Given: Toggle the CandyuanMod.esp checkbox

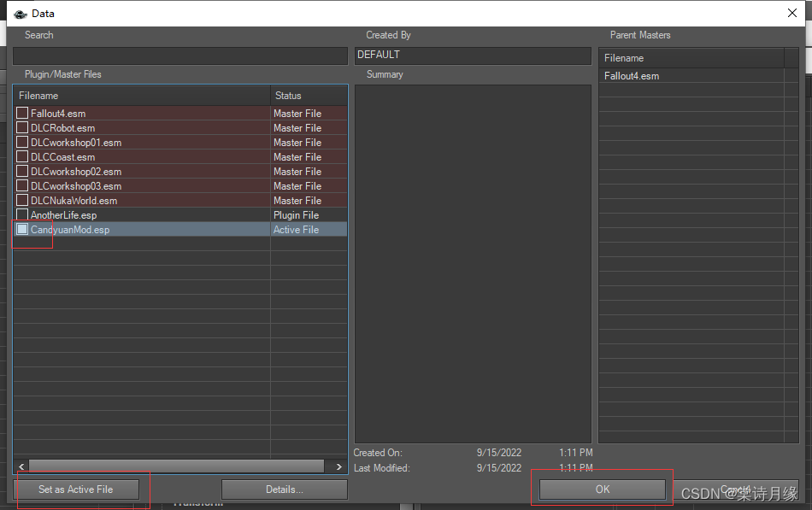Looking at the screenshot, I should pos(22,229).
